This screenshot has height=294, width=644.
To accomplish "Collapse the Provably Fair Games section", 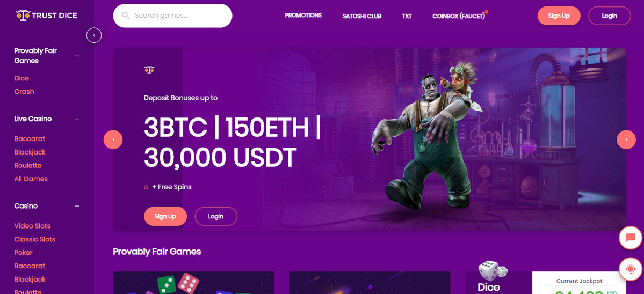I will (x=77, y=56).
